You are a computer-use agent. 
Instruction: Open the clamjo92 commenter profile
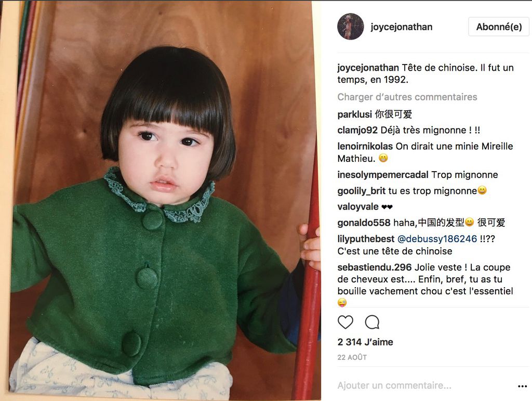coord(357,131)
